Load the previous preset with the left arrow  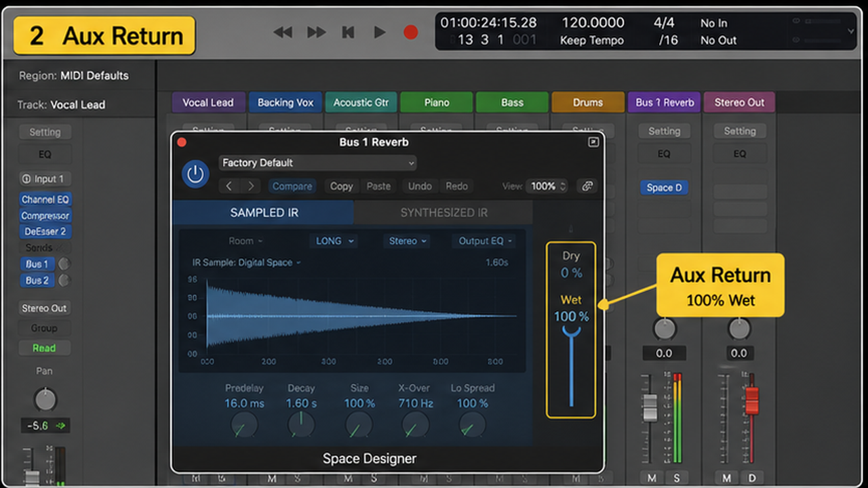pyautogui.click(x=229, y=186)
